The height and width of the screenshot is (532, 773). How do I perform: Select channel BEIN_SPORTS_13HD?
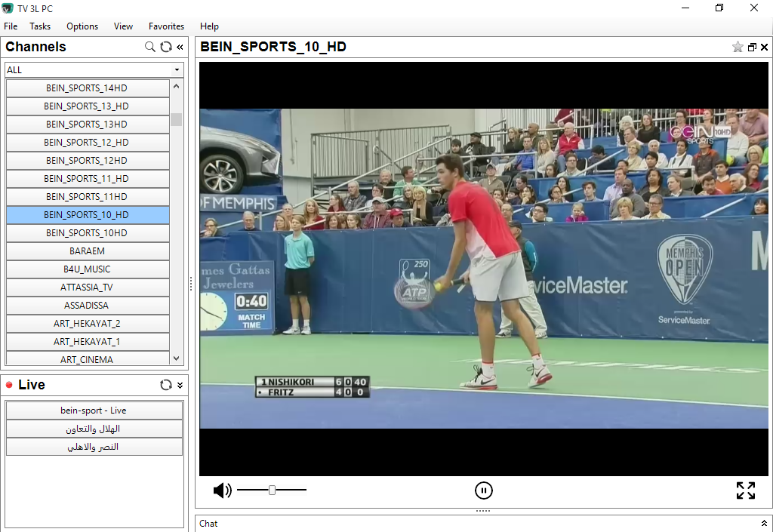pyautogui.click(x=88, y=125)
